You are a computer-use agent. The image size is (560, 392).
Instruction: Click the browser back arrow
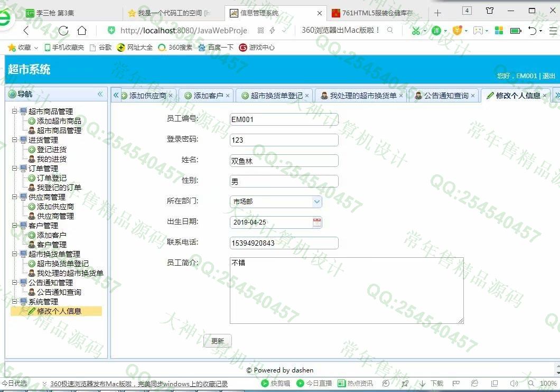click(x=26, y=31)
